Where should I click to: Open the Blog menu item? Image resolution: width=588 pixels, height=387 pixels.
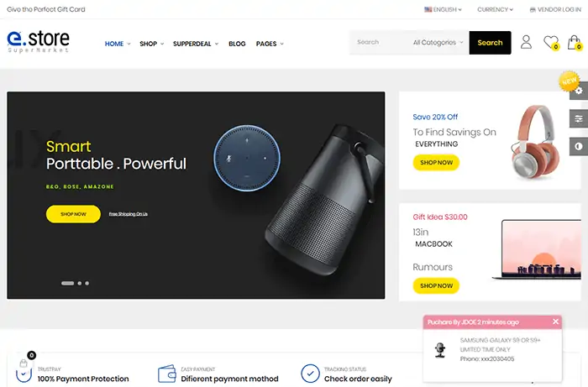pyautogui.click(x=237, y=44)
